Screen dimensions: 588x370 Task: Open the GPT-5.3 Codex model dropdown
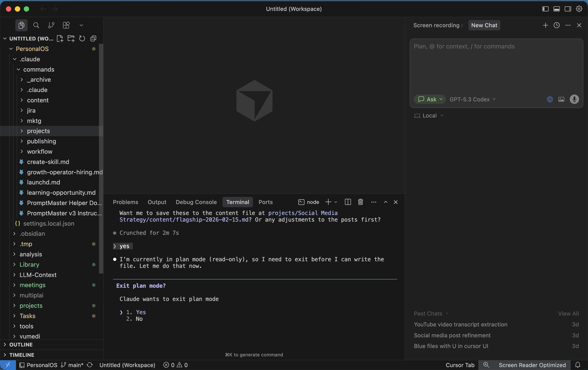coord(472,99)
